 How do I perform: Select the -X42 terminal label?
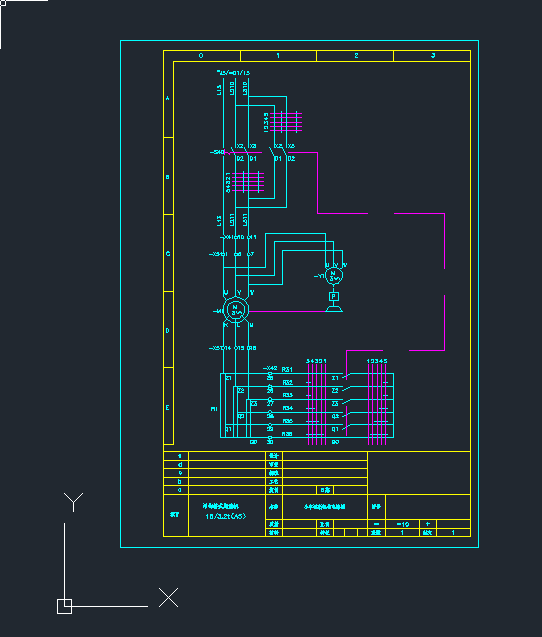click(x=270, y=368)
